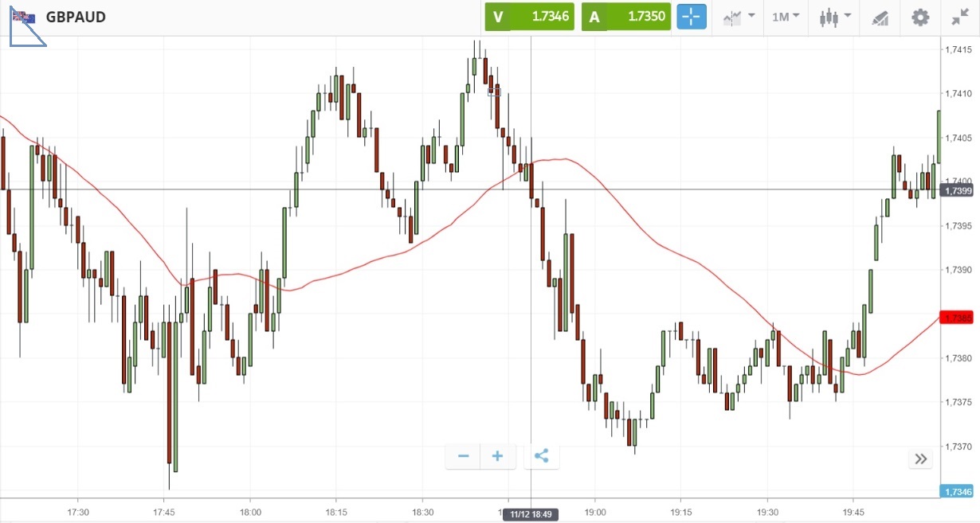Select the drawing tools pencil icon
The image size is (980, 523).
click(880, 17)
